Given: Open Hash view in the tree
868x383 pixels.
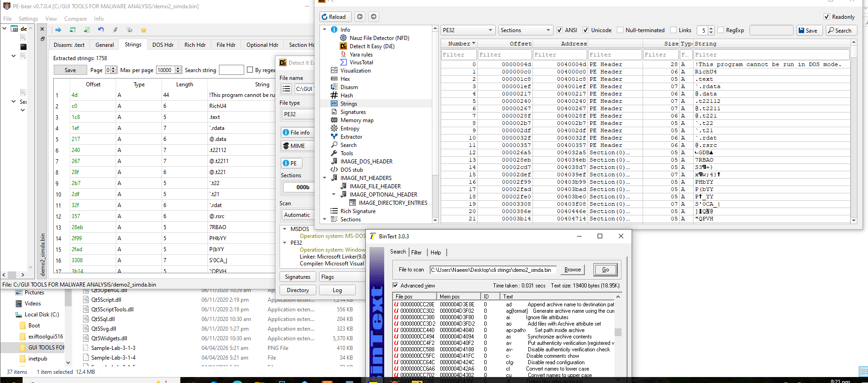Looking at the screenshot, I should tap(347, 96).
